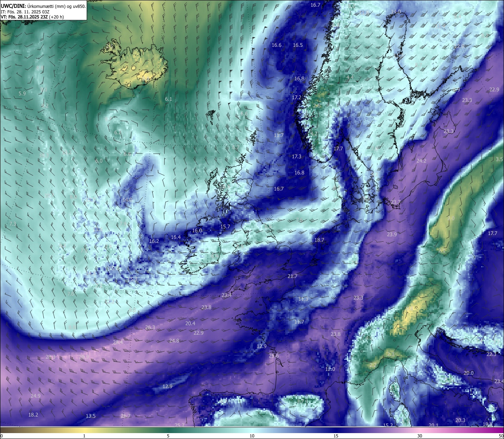Click the 13.5 value label
This screenshot has width=504, height=439.
click(91, 416)
